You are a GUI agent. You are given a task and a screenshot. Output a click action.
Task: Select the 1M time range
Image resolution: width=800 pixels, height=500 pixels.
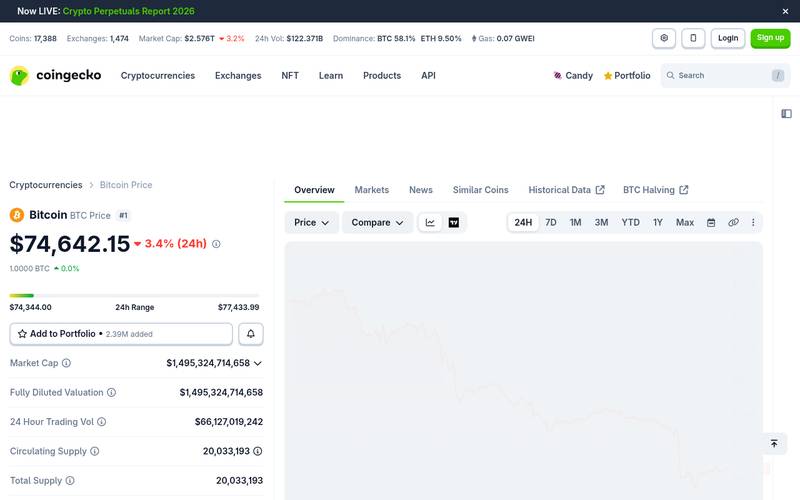(576, 222)
